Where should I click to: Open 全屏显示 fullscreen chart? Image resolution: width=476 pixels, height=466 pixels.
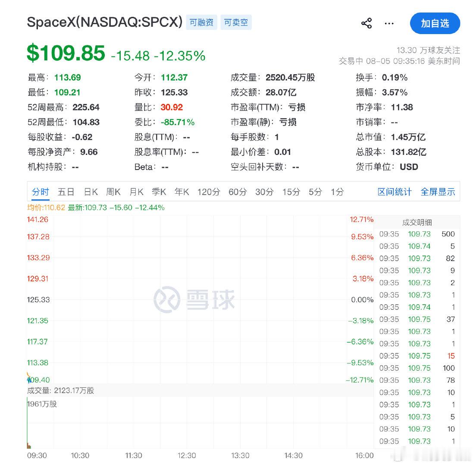tap(438, 192)
